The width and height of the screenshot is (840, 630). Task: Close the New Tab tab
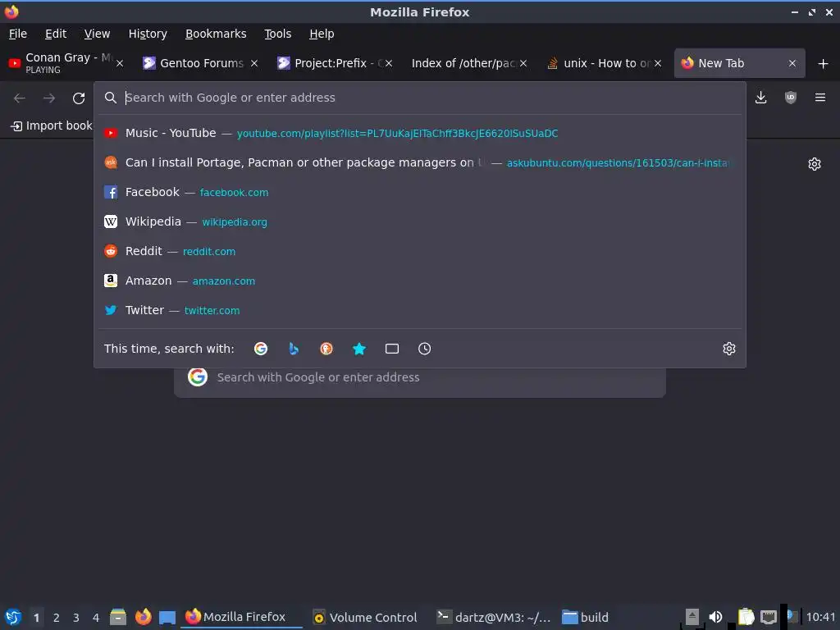[x=792, y=63]
